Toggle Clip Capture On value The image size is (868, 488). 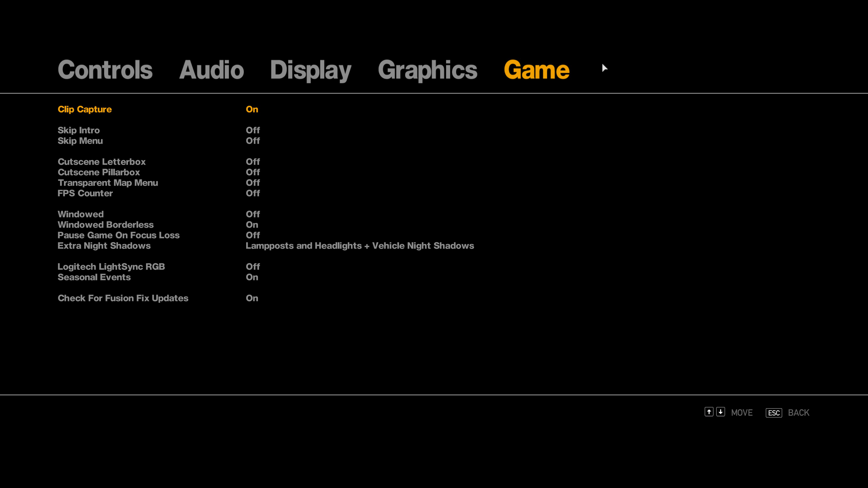coord(252,109)
